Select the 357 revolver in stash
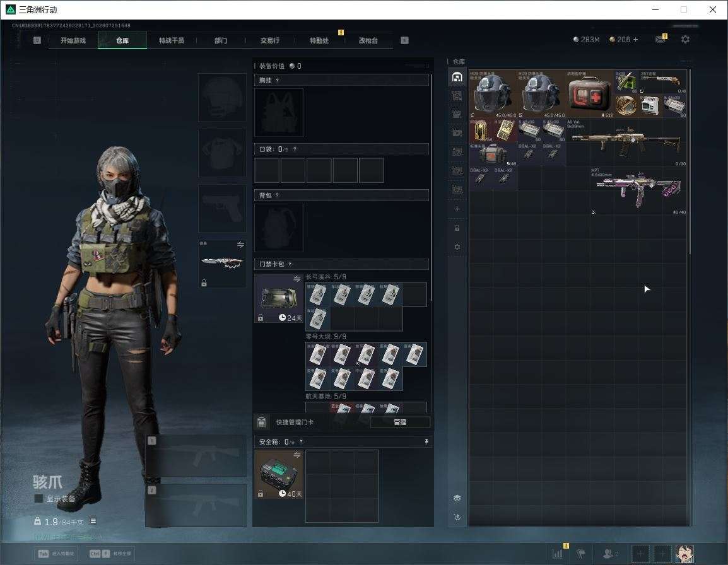The image size is (728, 565). coord(662,82)
